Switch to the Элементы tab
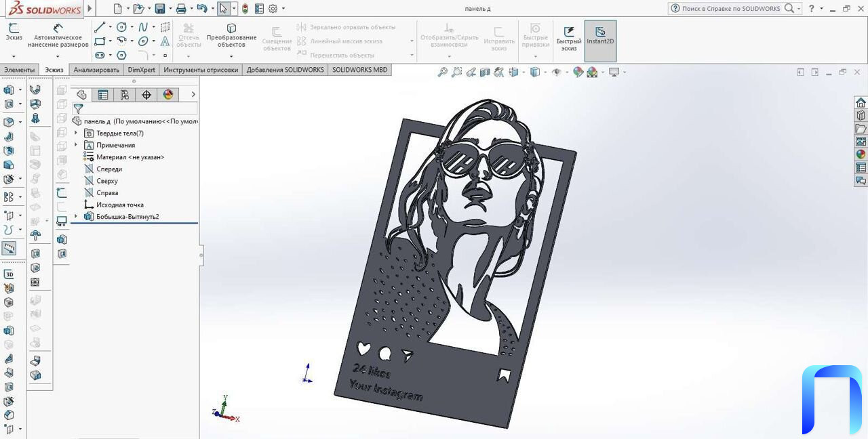This screenshot has height=439, width=868. pyautogui.click(x=19, y=70)
